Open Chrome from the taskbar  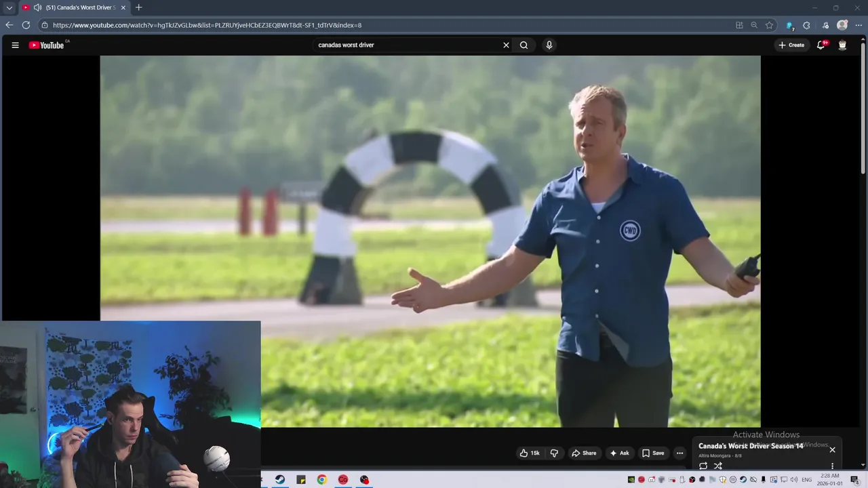tap(321, 480)
